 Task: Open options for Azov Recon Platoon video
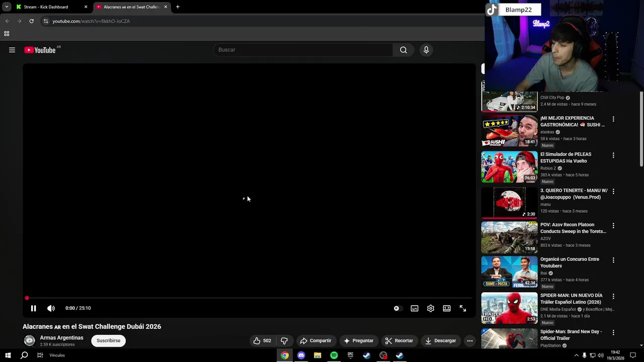click(x=613, y=226)
